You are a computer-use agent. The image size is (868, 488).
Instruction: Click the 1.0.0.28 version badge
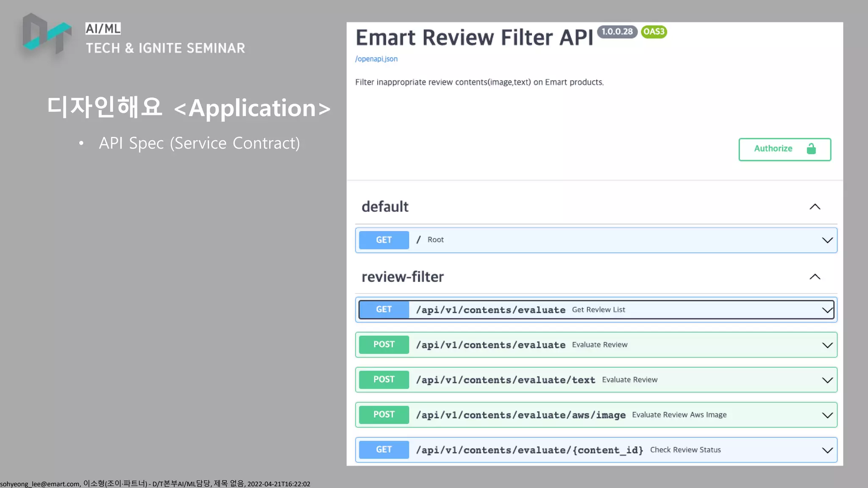coord(617,32)
